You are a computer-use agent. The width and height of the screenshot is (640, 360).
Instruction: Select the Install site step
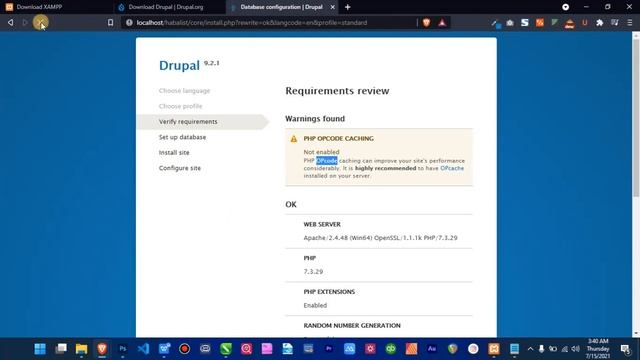point(174,153)
